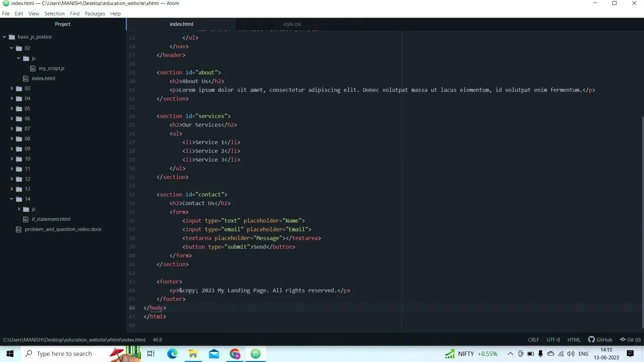This screenshot has height=362, width=644.
Task: Open the Selection menu
Action: point(54,14)
